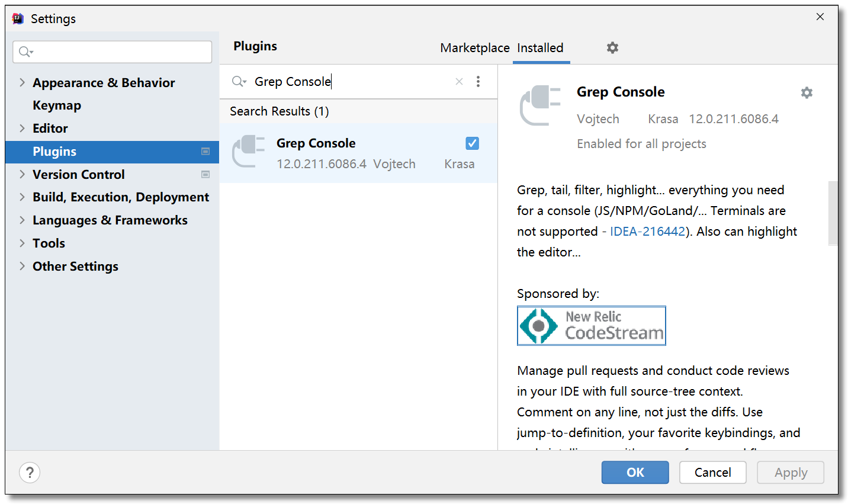Click the project-level marker beside Plugins
This screenshot has width=848, height=504.
tap(205, 152)
